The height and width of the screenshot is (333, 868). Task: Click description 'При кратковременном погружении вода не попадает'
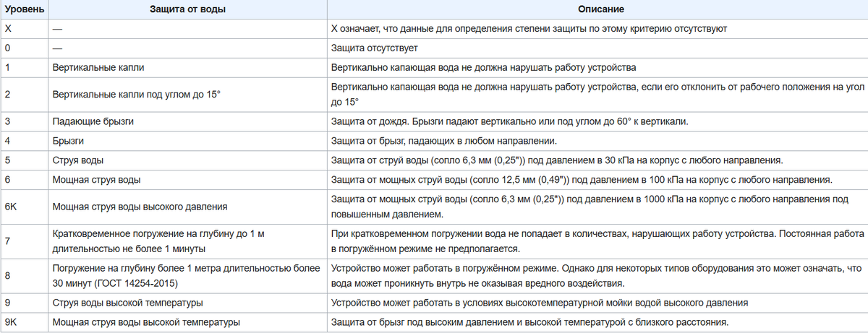(597, 241)
